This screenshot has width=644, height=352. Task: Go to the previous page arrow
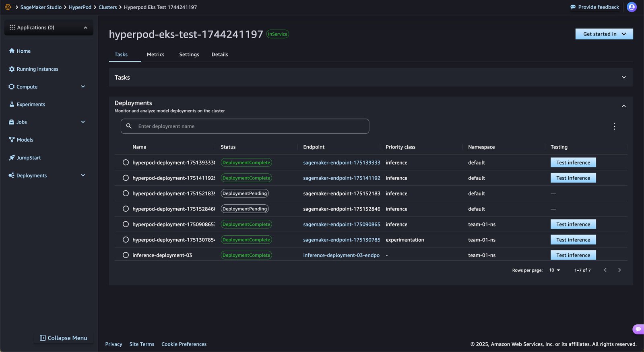coord(605,270)
